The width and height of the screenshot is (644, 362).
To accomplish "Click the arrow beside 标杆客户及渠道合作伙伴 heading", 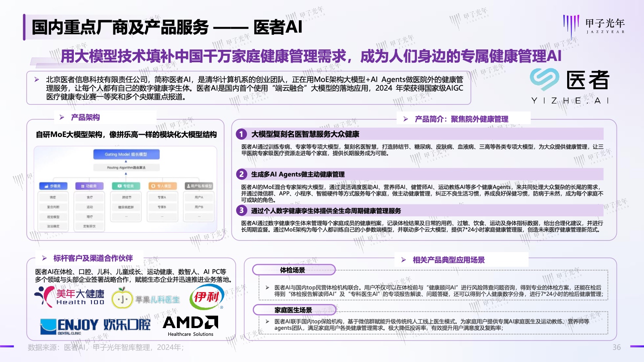I will pos(44,258).
